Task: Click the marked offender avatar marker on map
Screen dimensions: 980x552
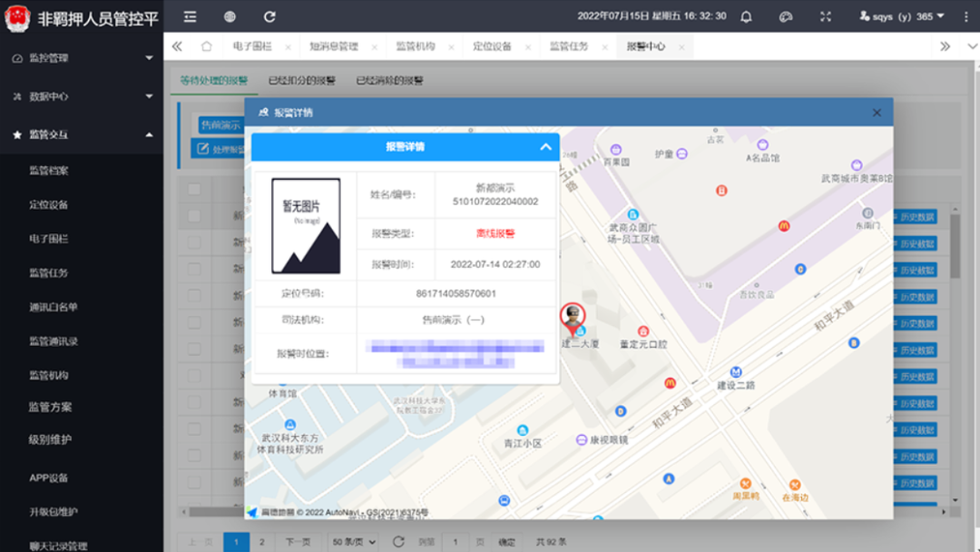Action: [x=573, y=317]
